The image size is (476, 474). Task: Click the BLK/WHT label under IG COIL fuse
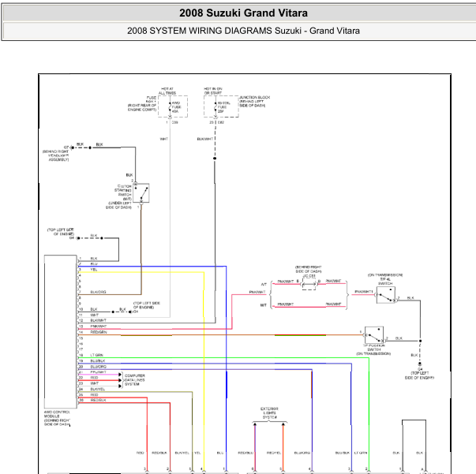[205, 139]
